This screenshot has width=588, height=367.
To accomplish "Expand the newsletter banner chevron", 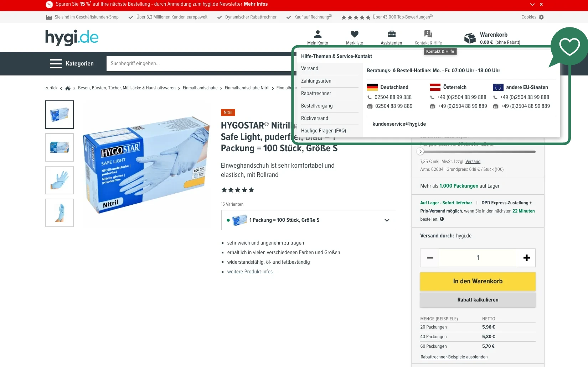I will click(532, 4).
